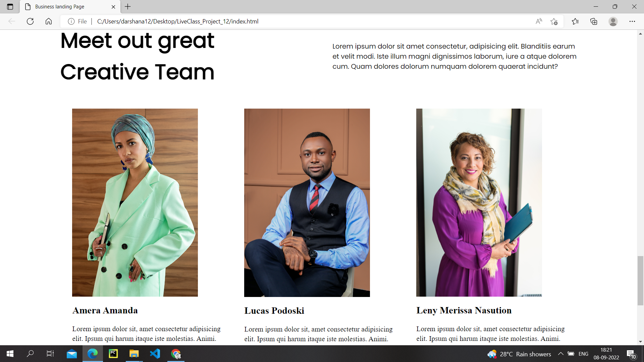Expand hidden system tray icons chevron

[560, 354]
